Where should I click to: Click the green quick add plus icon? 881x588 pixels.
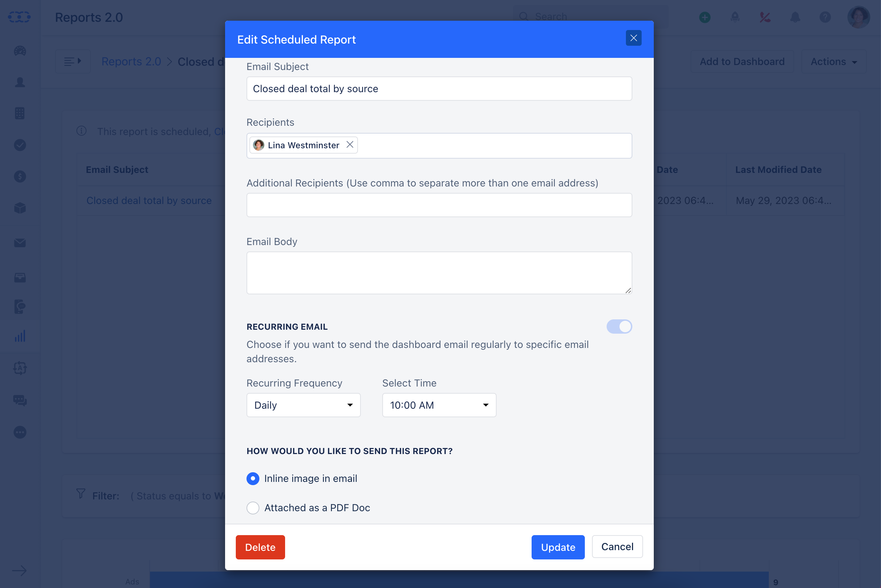click(705, 17)
